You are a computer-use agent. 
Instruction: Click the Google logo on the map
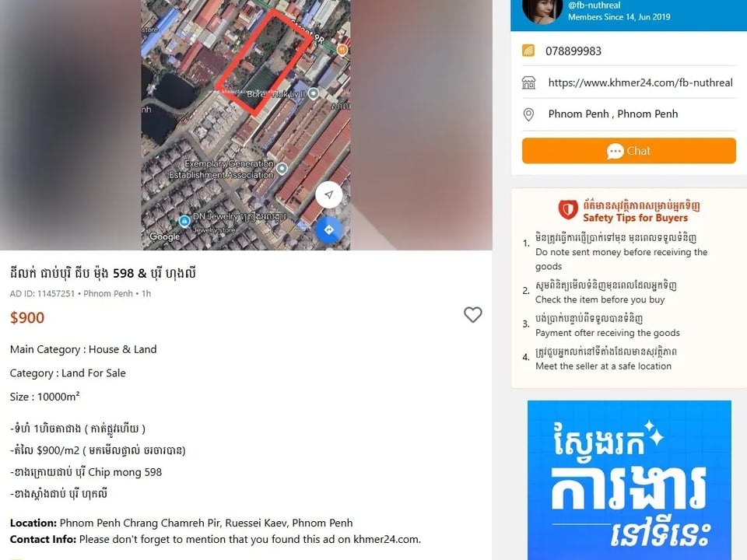tap(165, 236)
